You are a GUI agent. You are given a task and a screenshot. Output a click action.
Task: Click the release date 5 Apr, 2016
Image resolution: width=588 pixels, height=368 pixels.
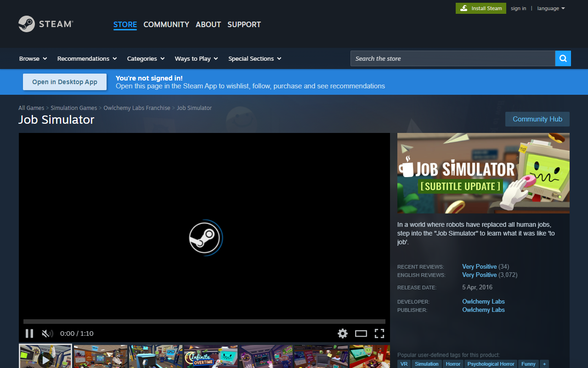pos(477,287)
